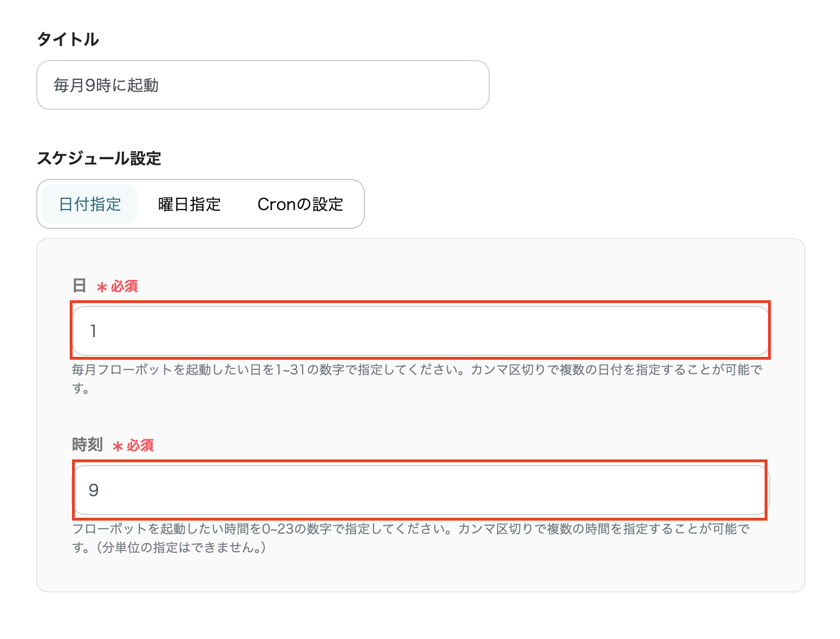Click the タイトル input field
The width and height of the screenshot is (840, 639).
click(263, 85)
